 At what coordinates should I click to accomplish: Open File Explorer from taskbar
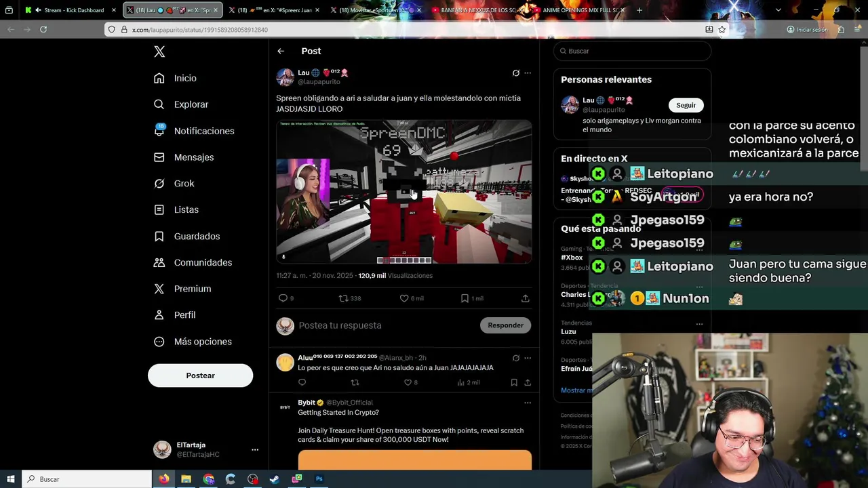[186, 479]
